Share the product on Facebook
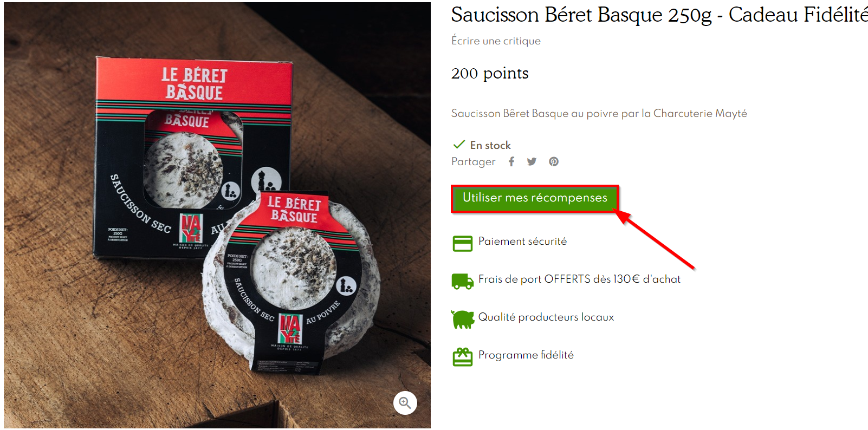Image resolution: width=868 pixels, height=430 pixels. [x=511, y=161]
